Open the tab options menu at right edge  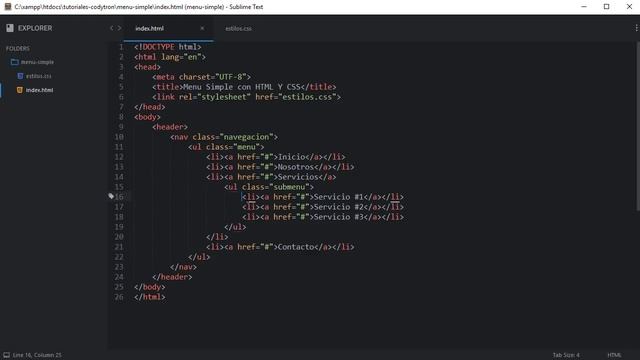point(636,28)
